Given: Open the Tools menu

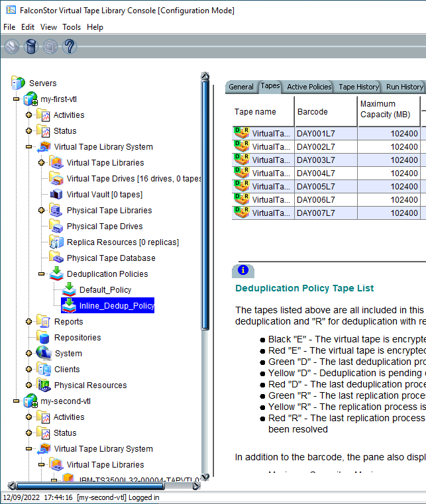Looking at the screenshot, I should pos(72,27).
